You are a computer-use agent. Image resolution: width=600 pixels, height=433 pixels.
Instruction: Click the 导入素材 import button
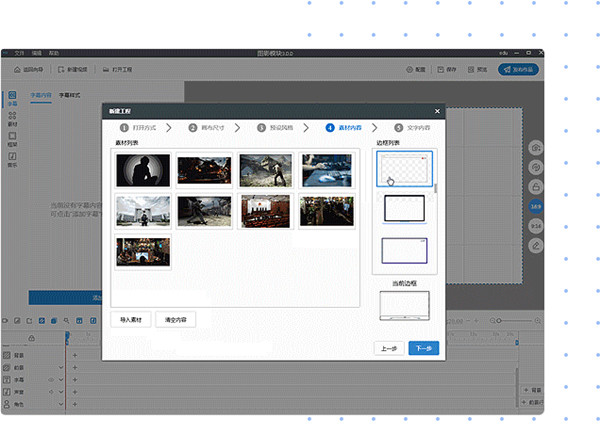click(x=131, y=320)
